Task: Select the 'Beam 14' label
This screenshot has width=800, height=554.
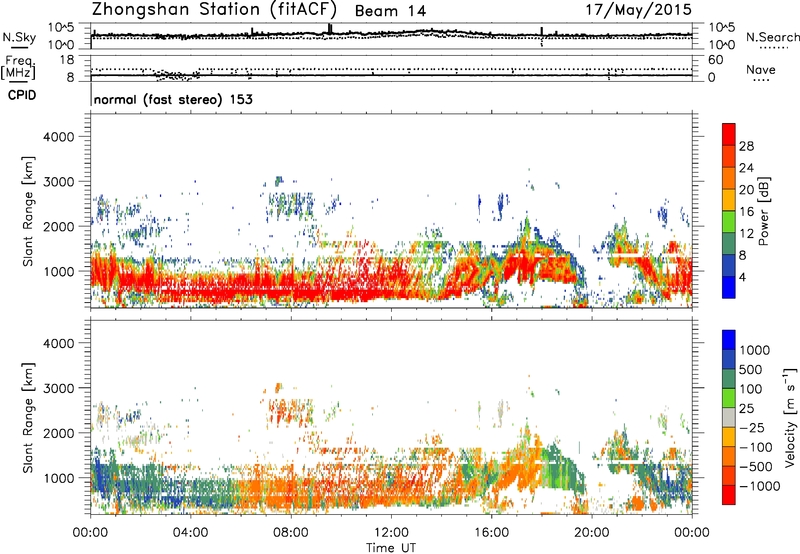Action: point(390,11)
